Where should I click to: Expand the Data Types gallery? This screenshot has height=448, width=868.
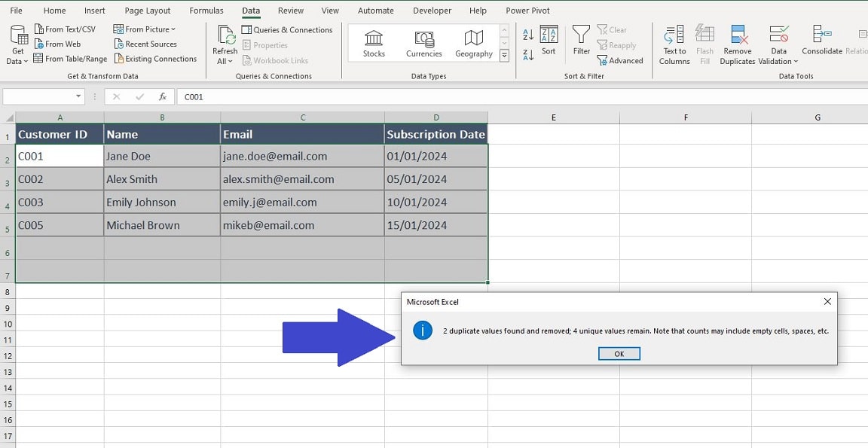503,54
